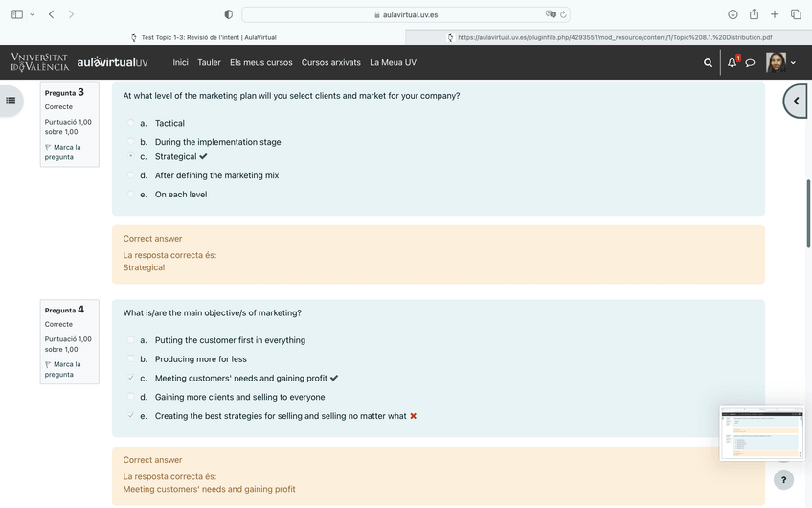The image size is (812, 508).
Task: Open the user profile menu dropdown
Action: click(781, 63)
